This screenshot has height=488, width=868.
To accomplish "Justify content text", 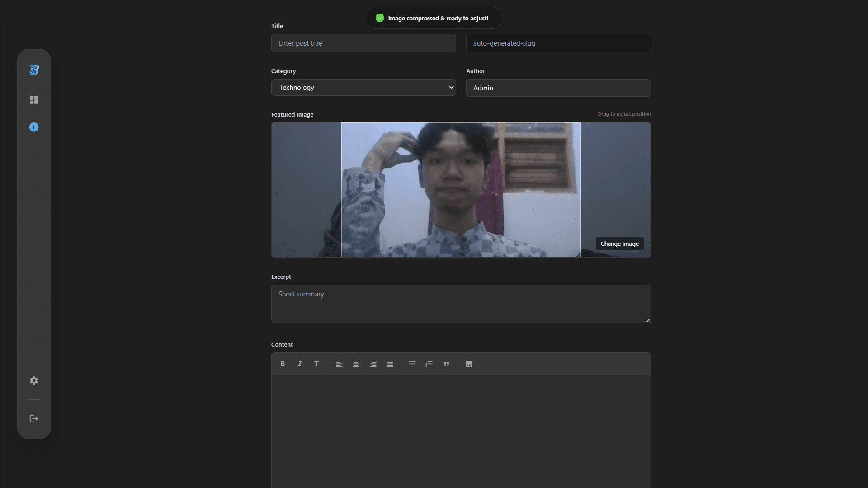I will 390,364.
